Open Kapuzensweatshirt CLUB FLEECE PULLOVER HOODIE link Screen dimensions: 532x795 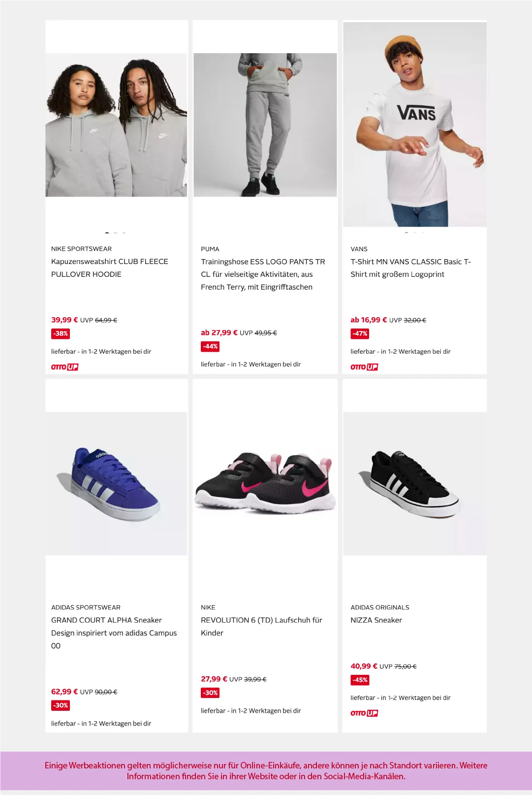pyautogui.click(x=110, y=268)
